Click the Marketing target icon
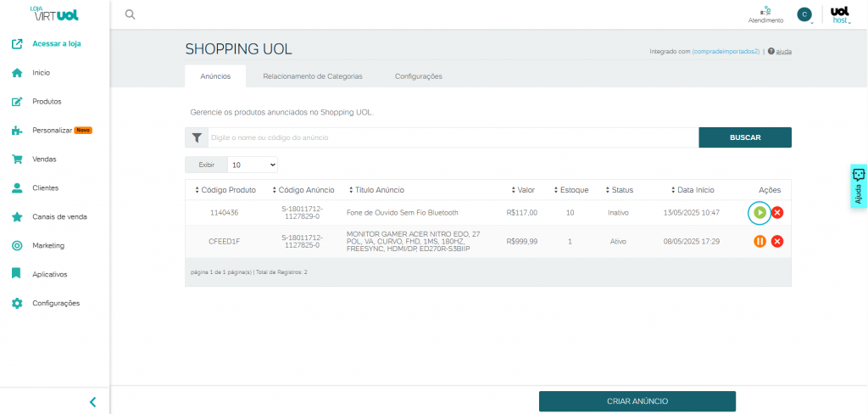 click(17, 245)
